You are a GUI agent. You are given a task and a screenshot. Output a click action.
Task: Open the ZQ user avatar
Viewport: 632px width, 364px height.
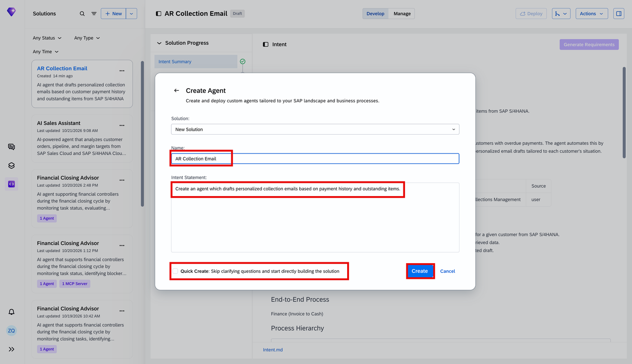[11, 331]
